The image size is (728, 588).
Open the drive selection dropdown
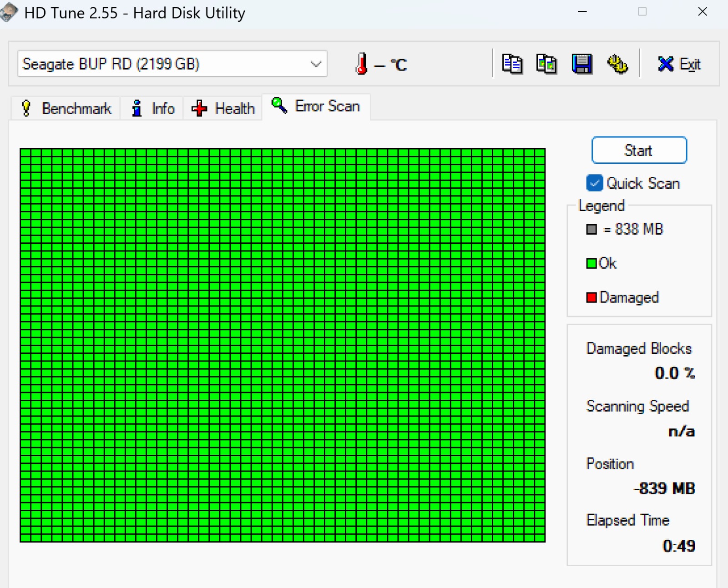172,64
